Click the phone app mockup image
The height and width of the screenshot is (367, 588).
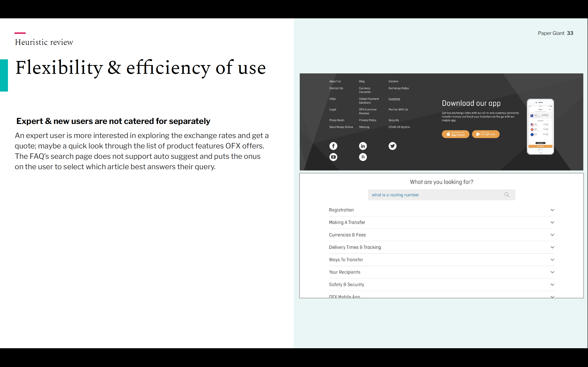[540, 126]
